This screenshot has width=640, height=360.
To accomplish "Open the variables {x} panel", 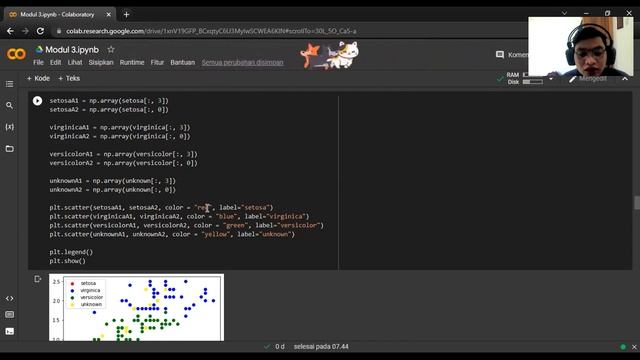I will (9, 127).
